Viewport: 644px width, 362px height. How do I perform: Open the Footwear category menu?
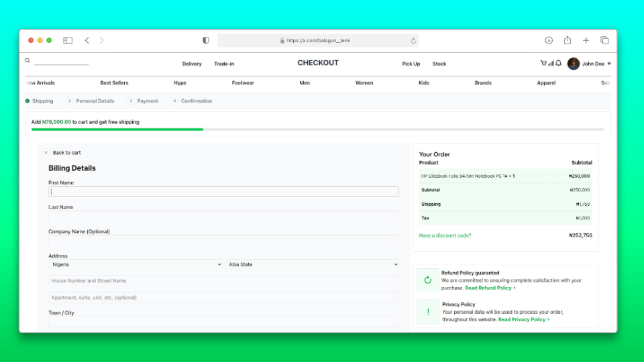(x=243, y=83)
